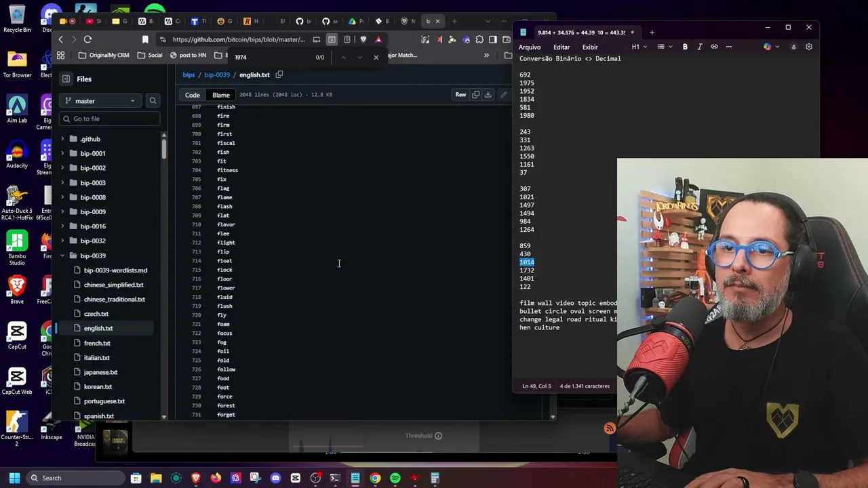This screenshot has width=868, height=488.
Task: Open a new browser tab
Action: point(454,21)
